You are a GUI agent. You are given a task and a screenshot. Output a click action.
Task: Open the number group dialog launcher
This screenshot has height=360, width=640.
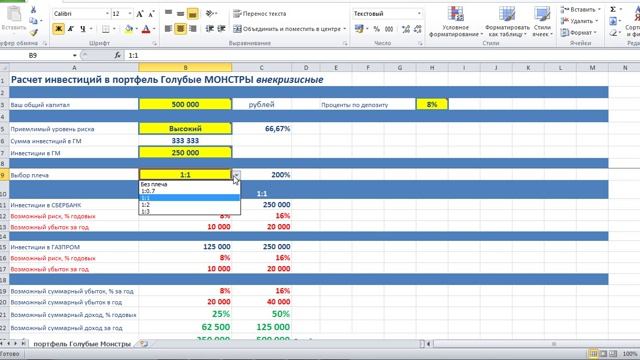420,43
